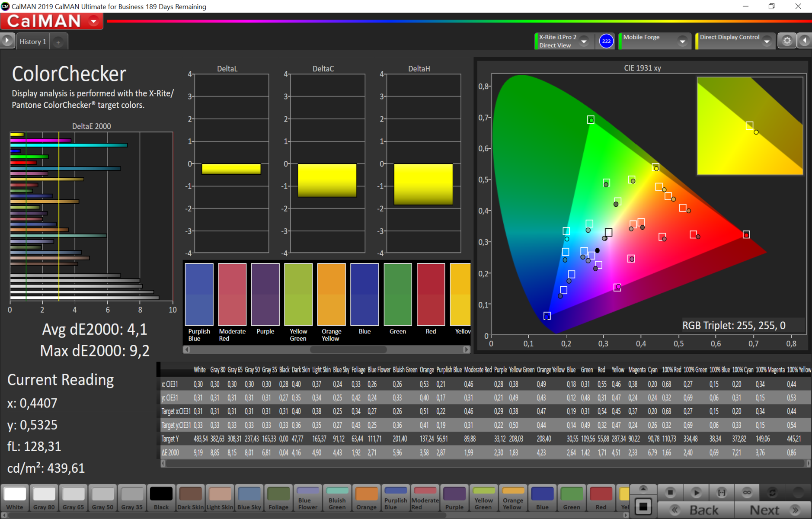Expand the Mobile Forge source dropdown
Image resolution: width=812 pixels, height=519 pixels.
[682, 42]
